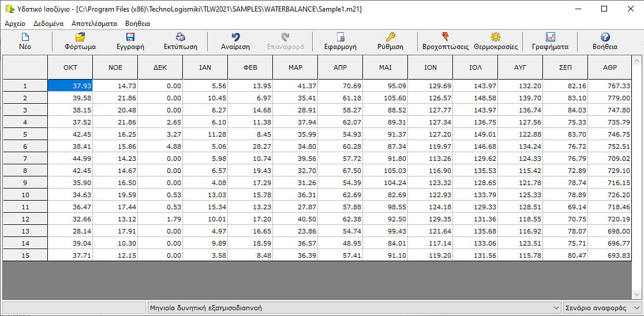This screenshot has height=316, width=644.
Task: Open Θερμοκρασίες sun temperature icon
Action: [495, 37]
